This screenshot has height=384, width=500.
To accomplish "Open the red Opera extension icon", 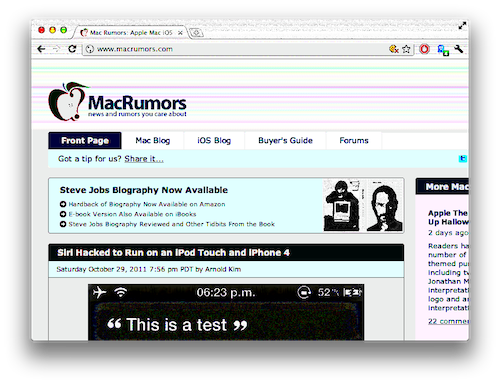I will pyautogui.click(x=424, y=49).
